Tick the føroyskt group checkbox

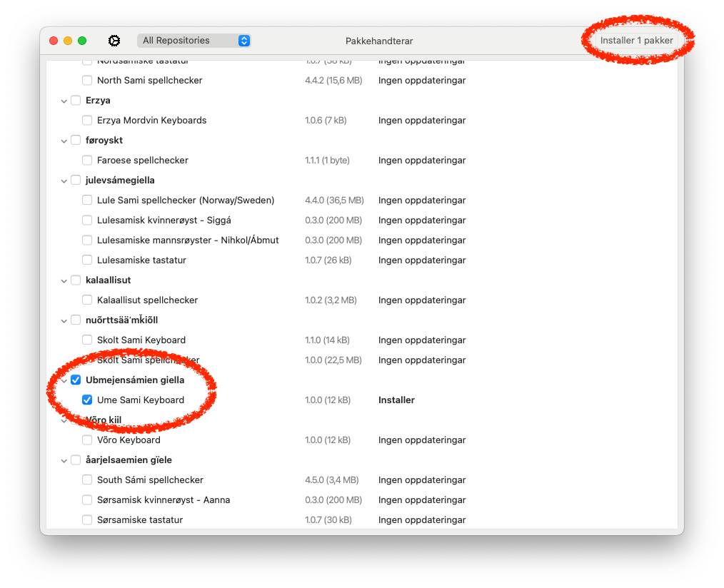(76, 141)
